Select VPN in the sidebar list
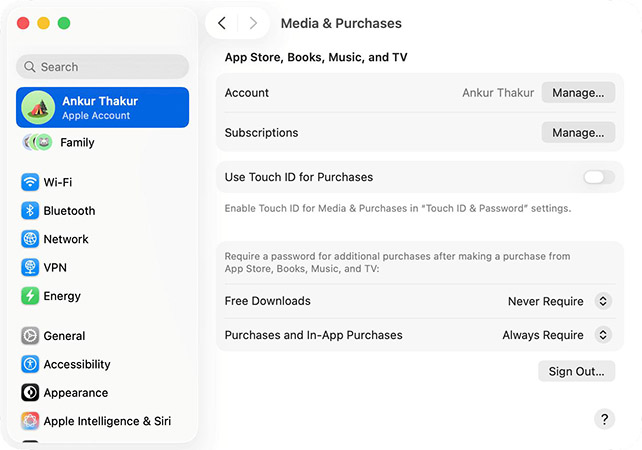 [55, 267]
